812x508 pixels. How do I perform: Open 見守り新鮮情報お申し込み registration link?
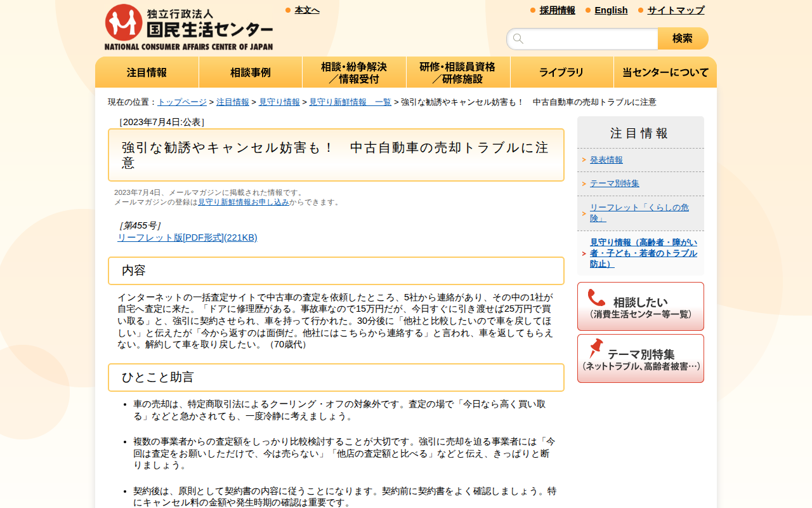244,202
